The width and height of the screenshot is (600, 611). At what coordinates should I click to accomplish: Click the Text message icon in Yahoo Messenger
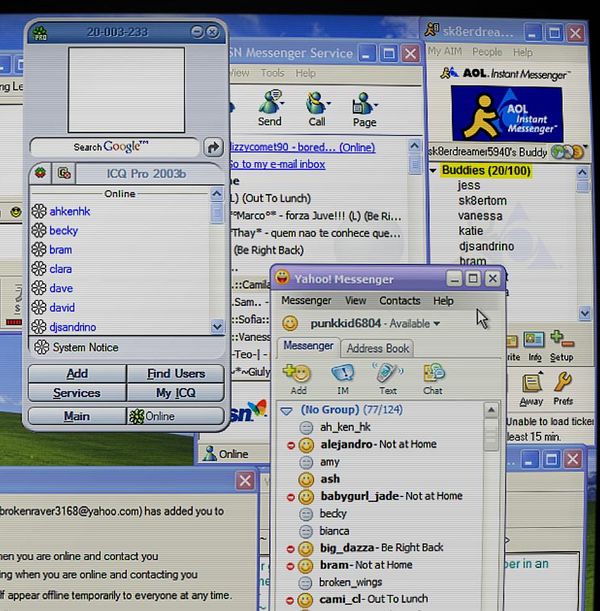point(388,373)
